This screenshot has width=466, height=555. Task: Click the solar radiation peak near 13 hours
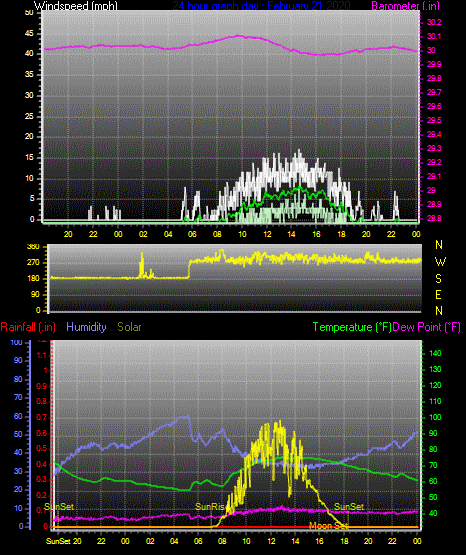tap(280, 422)
